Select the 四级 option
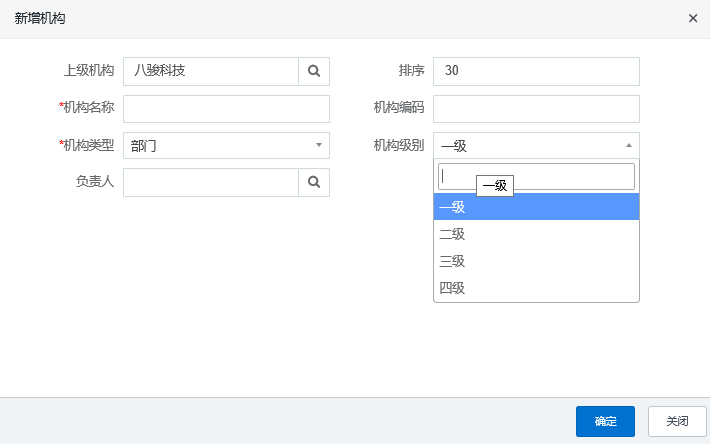710x444 pixels. 536,288
